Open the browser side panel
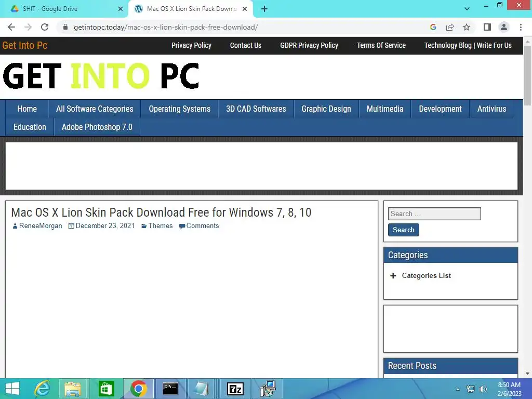The image size is (532, 399). [x=487, y=27]
